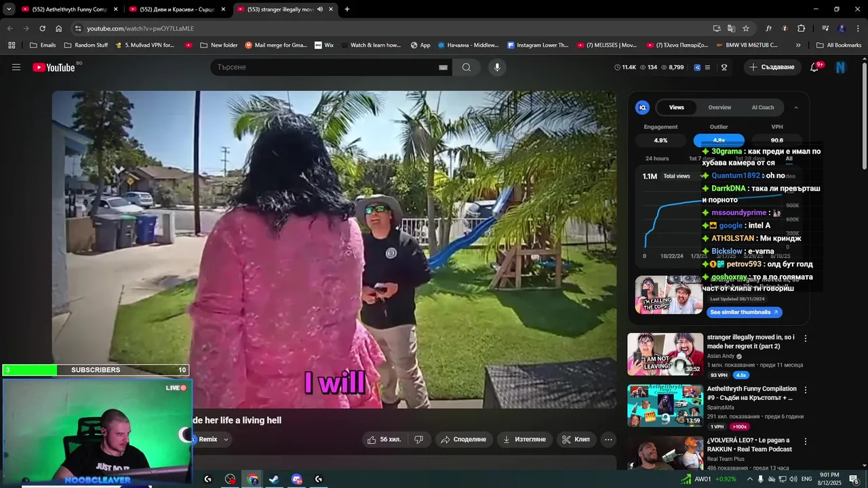
Task: Select the All range in views chart
Action: pos(789,159)
